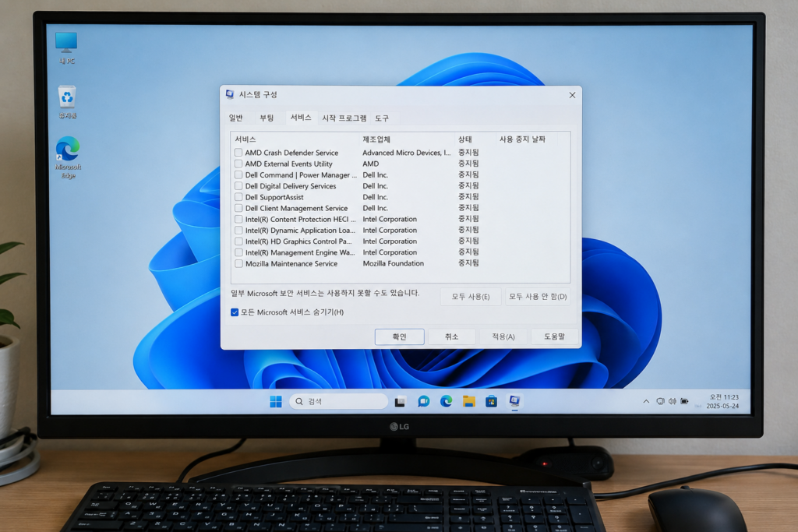Image resolution: width=798 pixels, height=532 pixels.
Task: Click the 모두 사용 안 함(D) button
Action: (x=538, y=297)
